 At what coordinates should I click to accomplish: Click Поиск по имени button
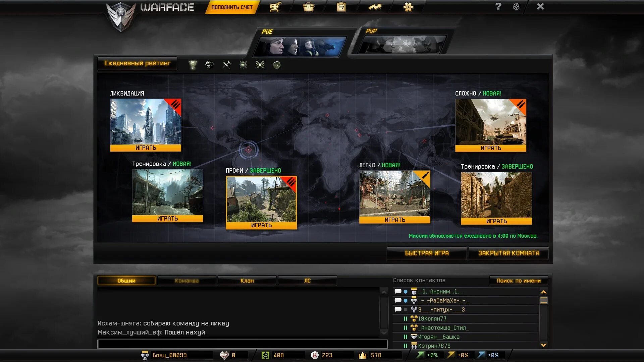tap(519, 281)
